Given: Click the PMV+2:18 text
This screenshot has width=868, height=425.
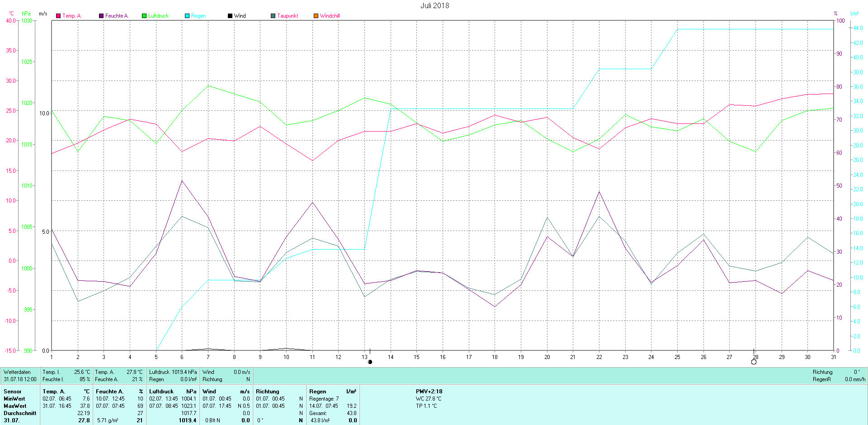Looking at the screenshot, I should pyautogui.click(x=429, y=392).
